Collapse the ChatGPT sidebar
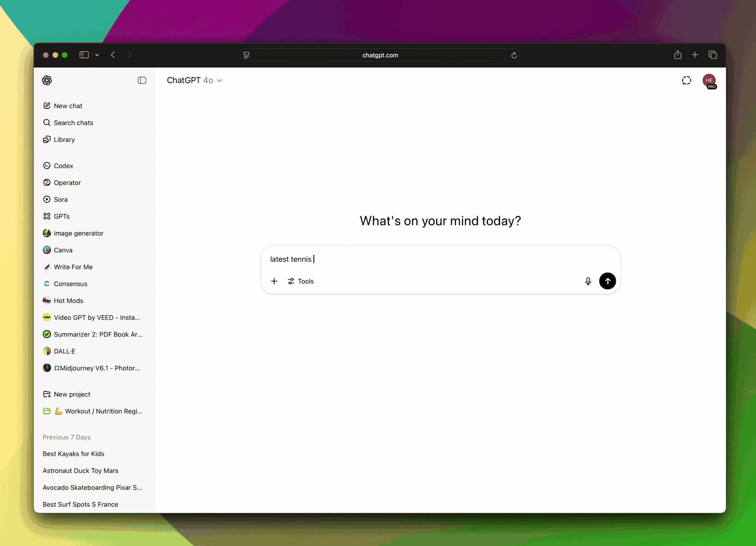 142,80
